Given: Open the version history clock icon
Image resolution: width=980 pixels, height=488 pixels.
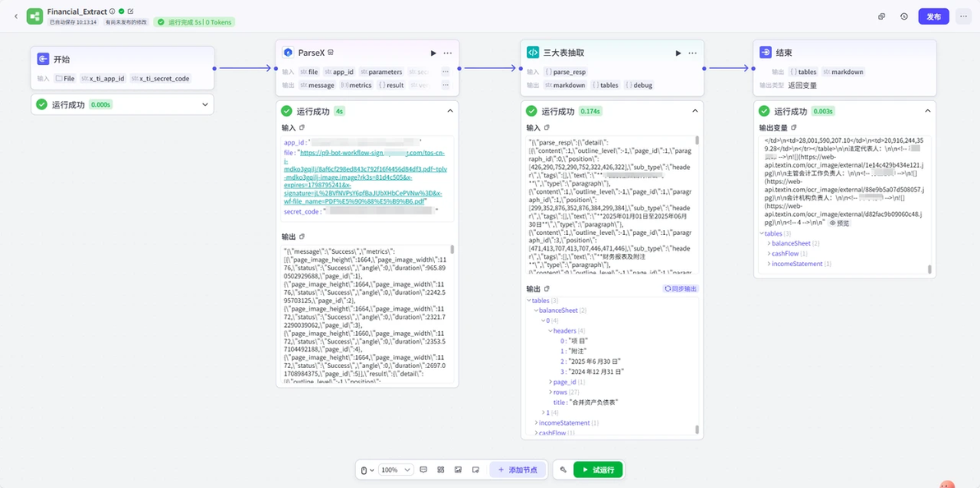Looking at the screenshot, I should 904,17.
